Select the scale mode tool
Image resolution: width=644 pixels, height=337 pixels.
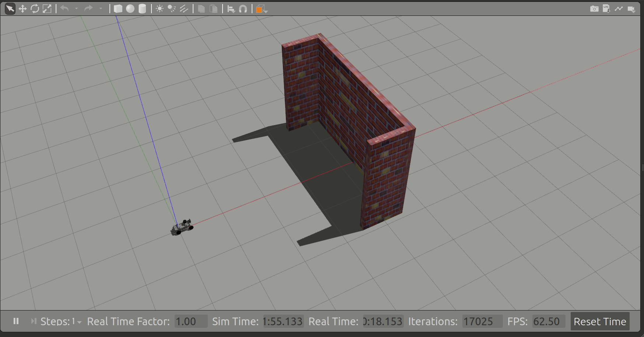pyautogui.click(x=47, y=8)
